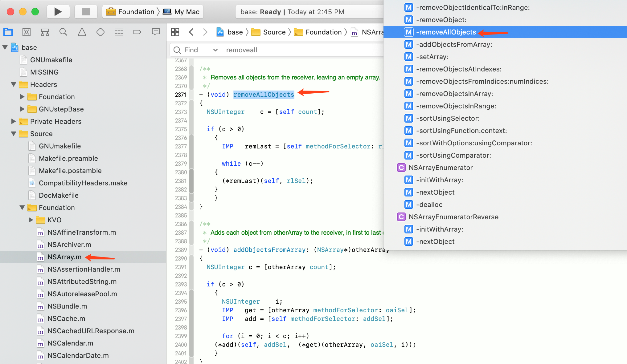
Task: Show the Project navigator
Action: [8, 32]
